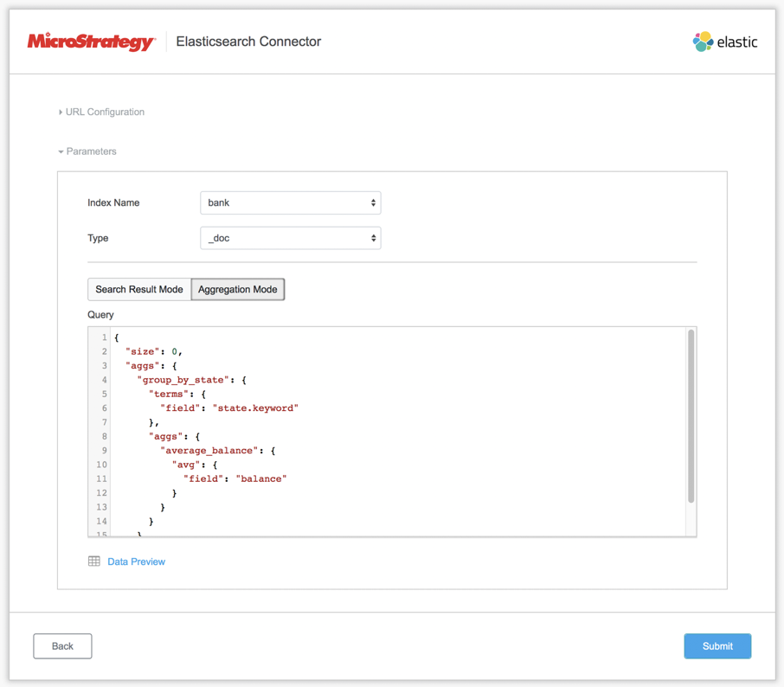The height and width of the screenshot is (687, 784).
Task: Collapse the Parameters section
Action: click(x=87, y=151)
